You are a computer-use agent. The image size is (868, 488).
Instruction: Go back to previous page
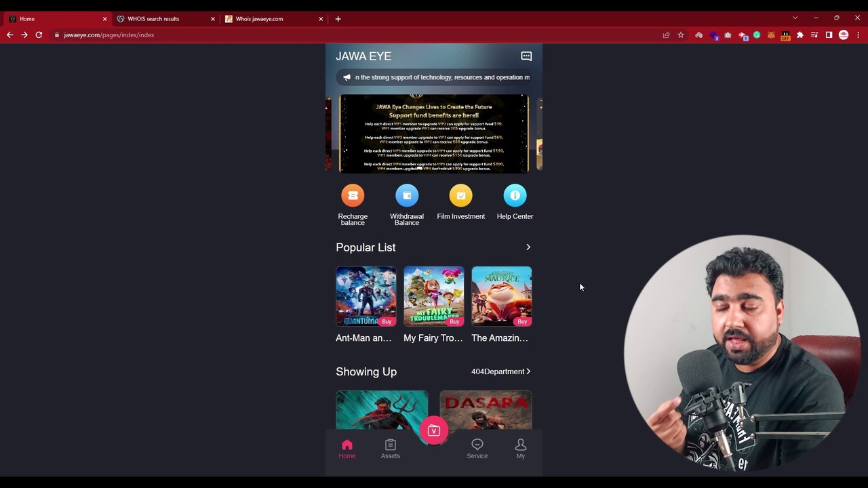pos(9,35)
